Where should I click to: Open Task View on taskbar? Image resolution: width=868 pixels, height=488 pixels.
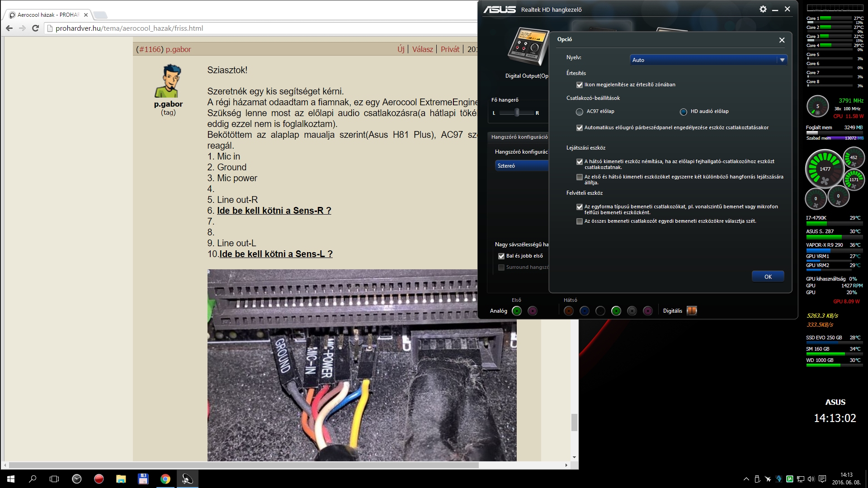54,479
